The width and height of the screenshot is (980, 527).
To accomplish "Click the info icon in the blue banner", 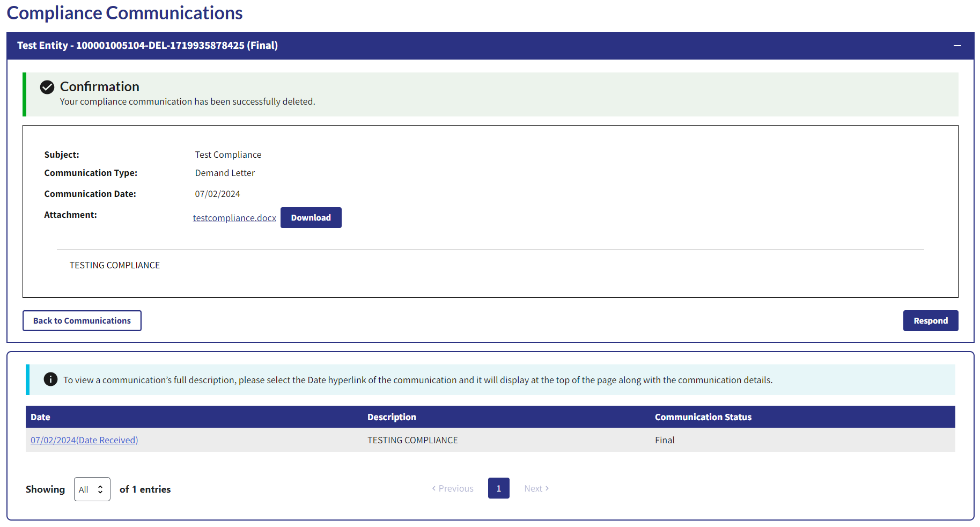I will point(50,379).
